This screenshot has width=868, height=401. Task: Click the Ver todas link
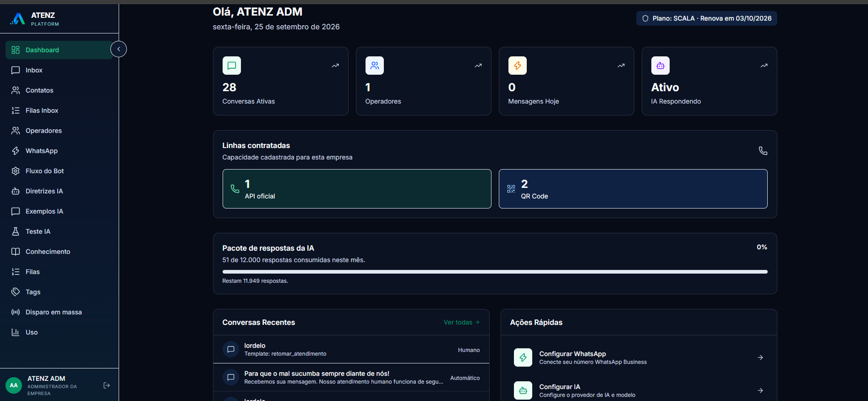(462, 322)
